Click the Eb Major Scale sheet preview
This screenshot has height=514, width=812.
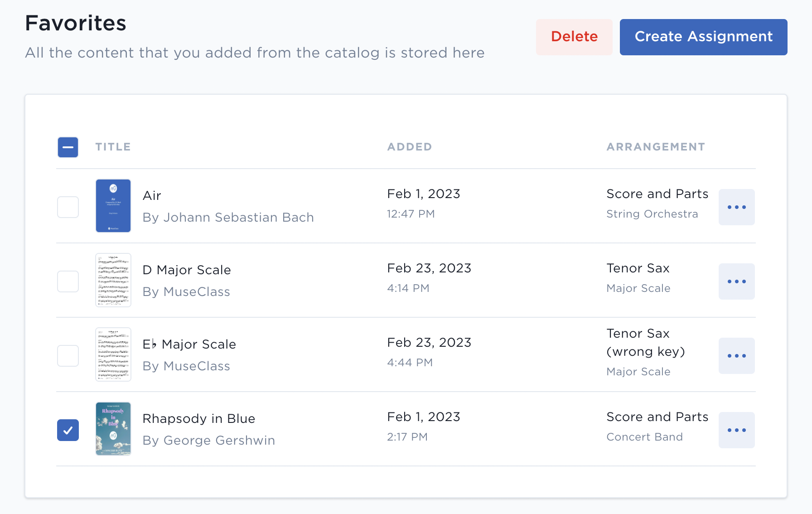(x=113, y=354)
